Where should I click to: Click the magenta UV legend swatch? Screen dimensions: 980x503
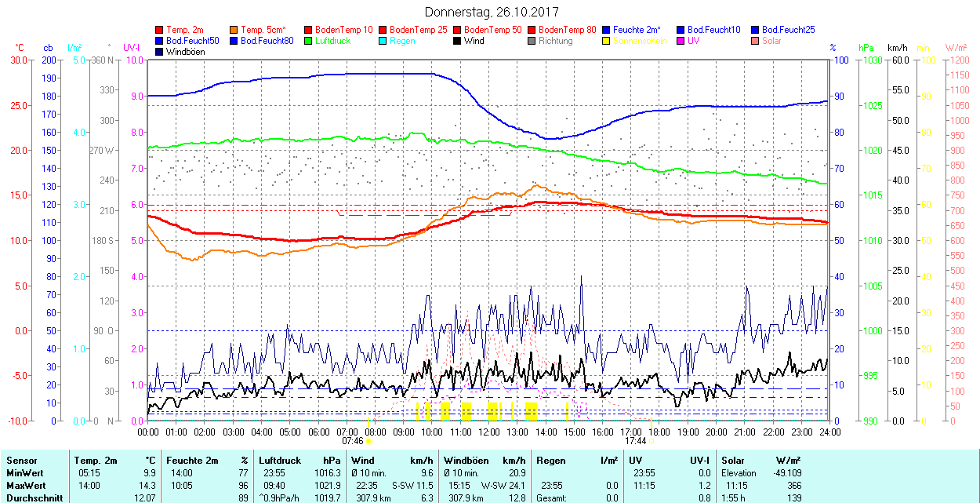681,41
